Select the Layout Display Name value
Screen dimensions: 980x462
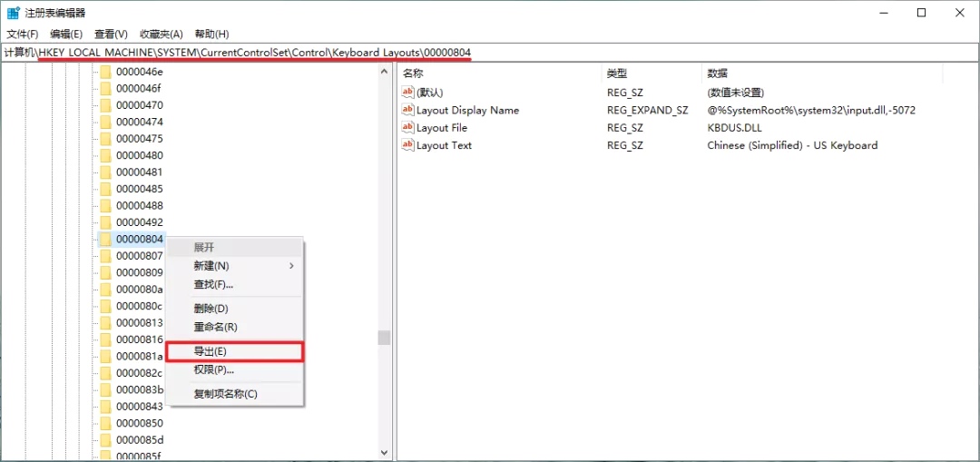click(x=467, y=110)
